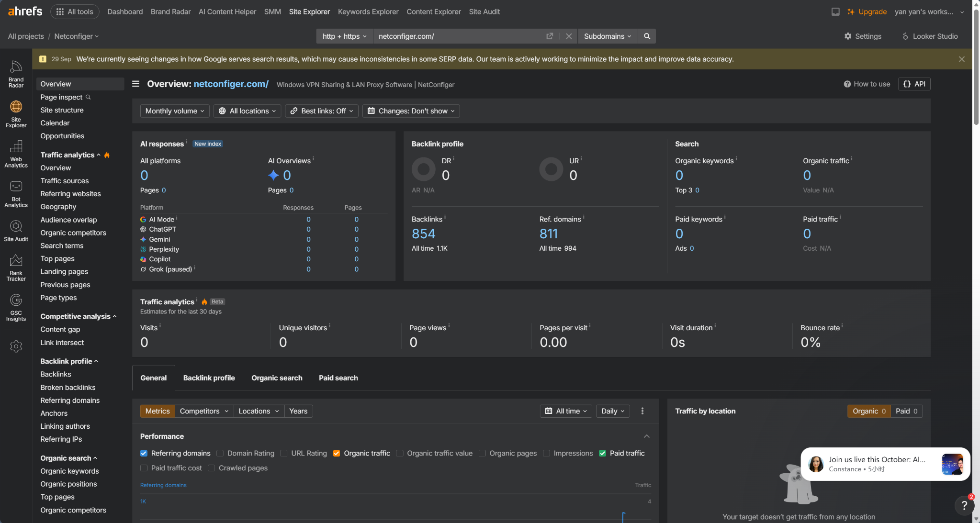980x523 pixels.
Task: Expand the Best links: Off dropdown
Action: click(x=322, y=111)
